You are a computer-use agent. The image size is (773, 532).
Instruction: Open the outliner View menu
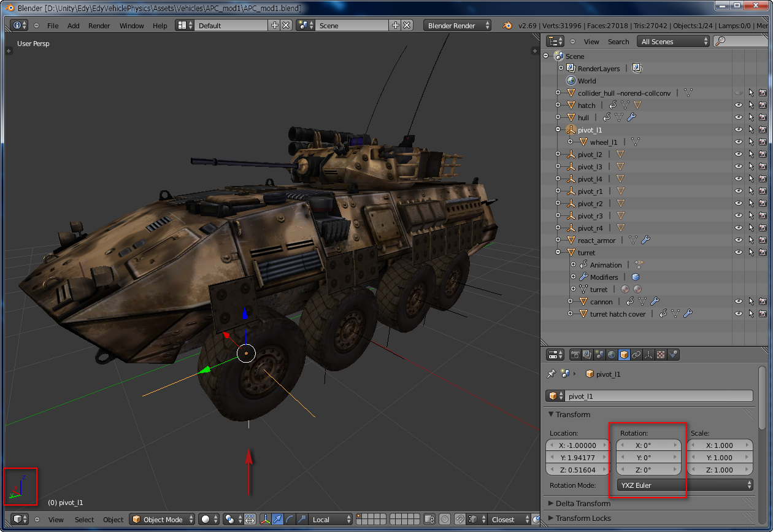(591, 42)
